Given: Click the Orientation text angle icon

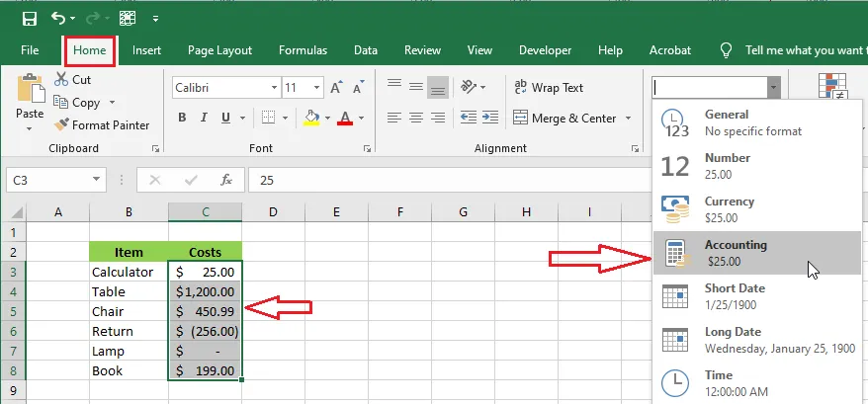Looking at the screenshot, I should click(469, 87).
